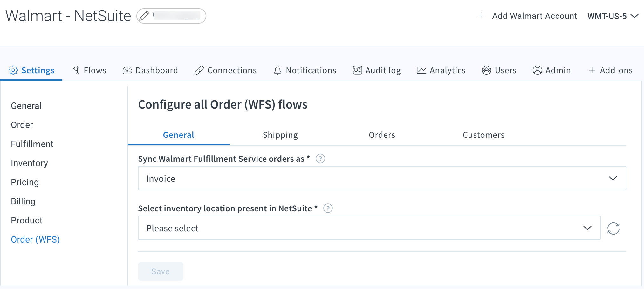Switch to the Customers sub-tab

coord(484,135)
